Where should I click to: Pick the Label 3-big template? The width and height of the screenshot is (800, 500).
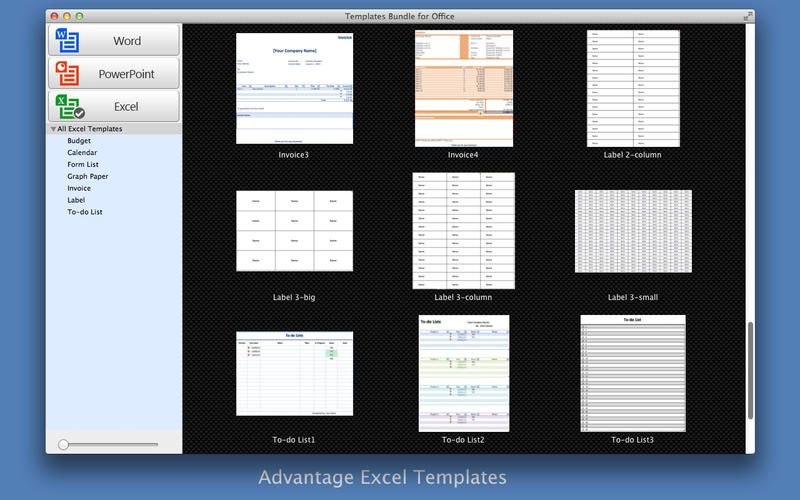(x=295, y=231)
